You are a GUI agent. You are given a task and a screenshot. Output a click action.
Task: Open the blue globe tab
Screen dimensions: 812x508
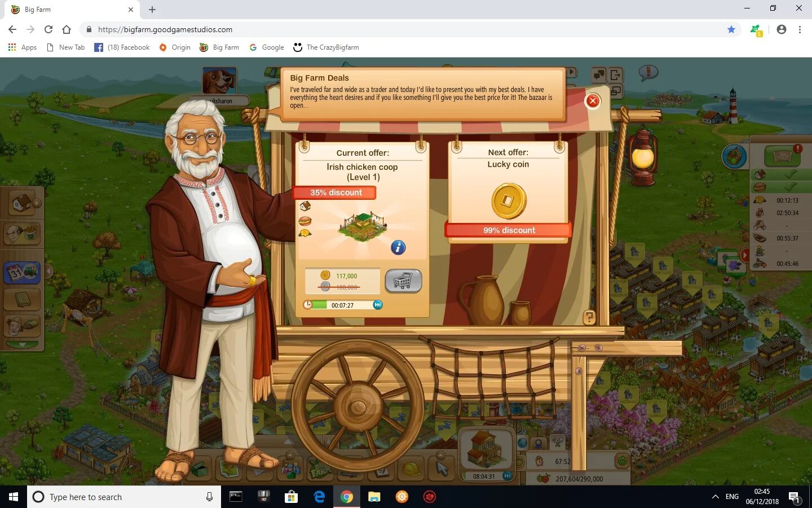(x=522, y=444)
